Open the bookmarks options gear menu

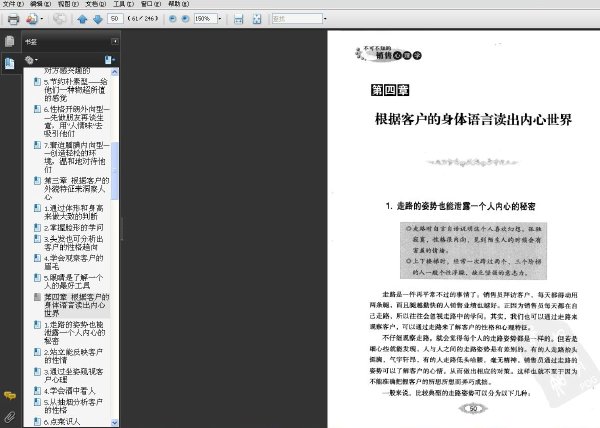pos(31,60)
